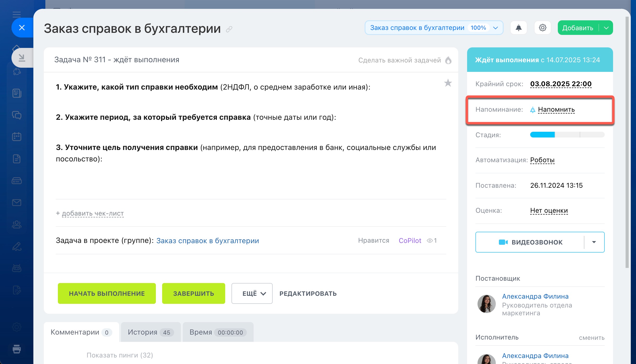This screenshot has height=364, width=636.
Task: Open the Роботы automation link
Action: (542, 160)
